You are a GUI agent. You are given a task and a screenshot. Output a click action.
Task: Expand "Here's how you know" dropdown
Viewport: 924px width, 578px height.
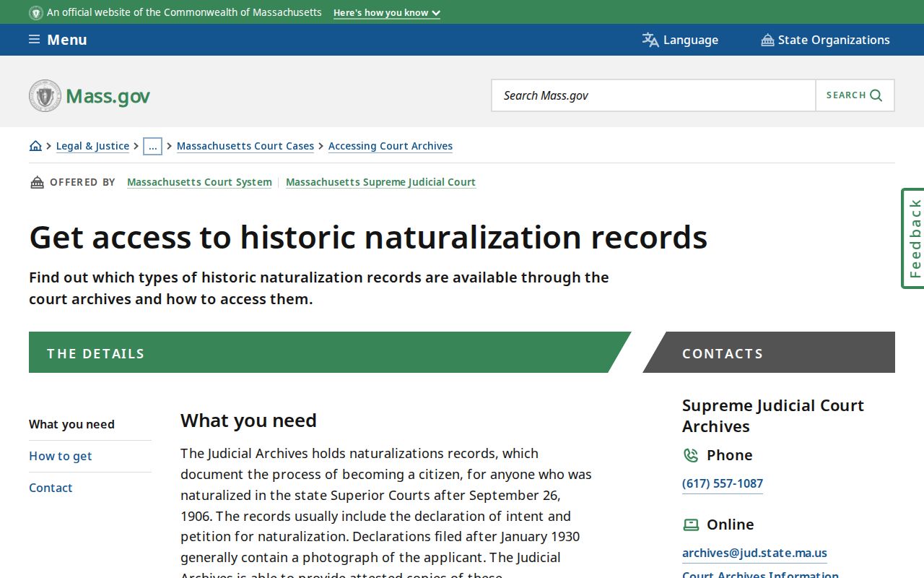[387, 13]
